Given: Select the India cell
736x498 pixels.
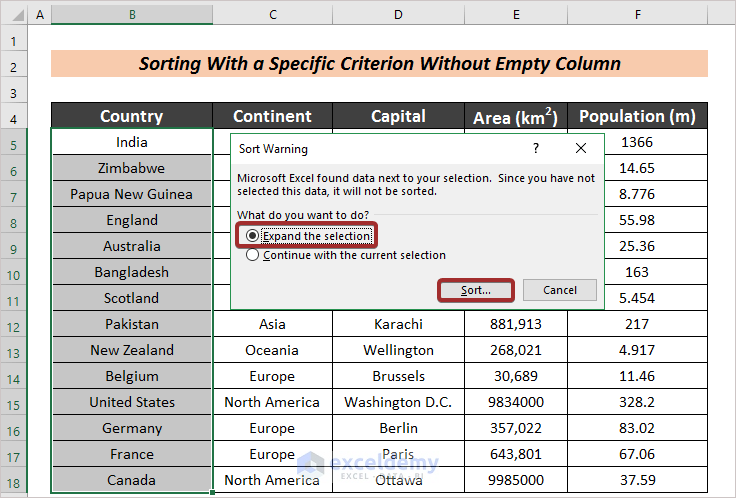Looking at the screenshot, I should [x=132, y=142].
